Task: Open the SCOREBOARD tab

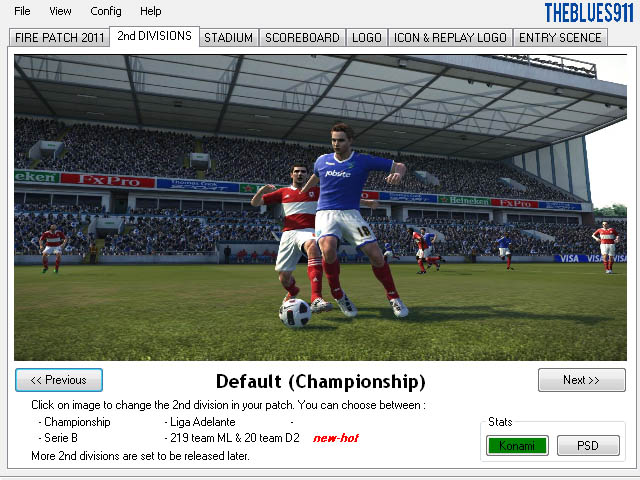Action: click(x=302, y=38)
